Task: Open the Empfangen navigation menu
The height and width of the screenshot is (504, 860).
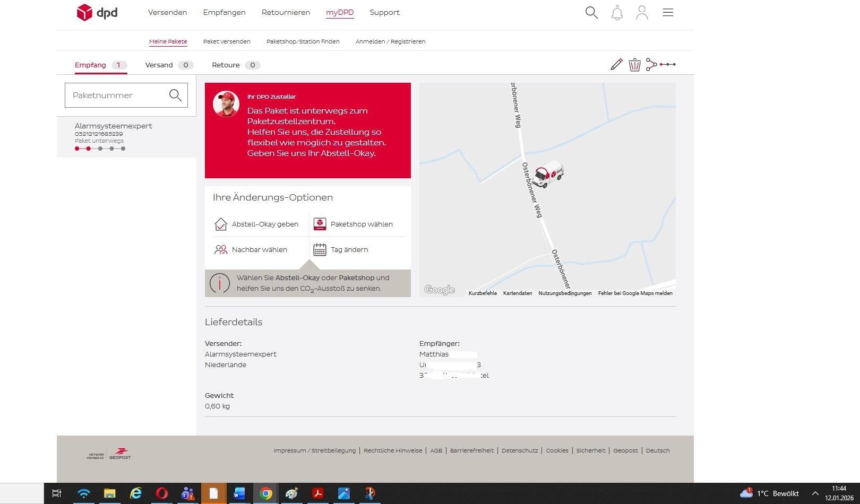Action: [224, 13]
